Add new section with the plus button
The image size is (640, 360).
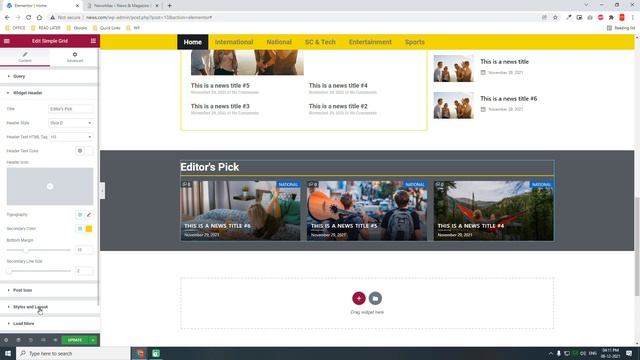pyautogui.click(x=359, y=298)
